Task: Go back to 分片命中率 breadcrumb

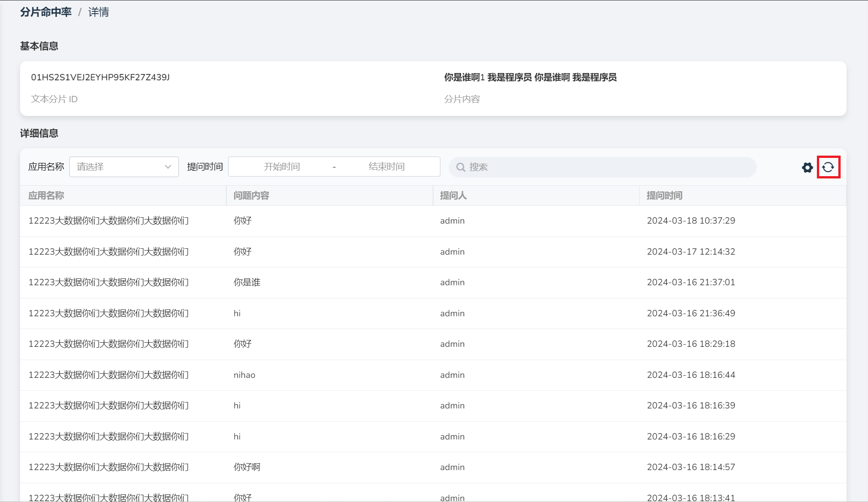Action: click(x=46, y=12)
